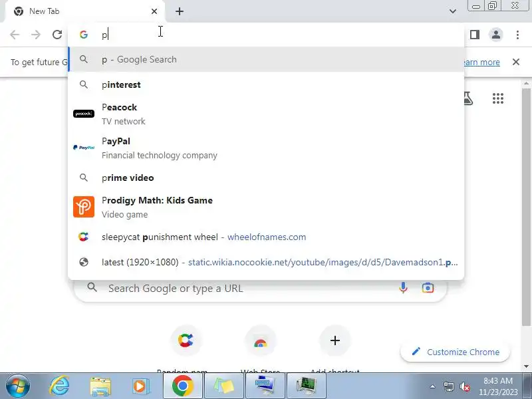Choose the PayPal suggestion
Viewport: 532px width, 399px height.
coord(266,148)
